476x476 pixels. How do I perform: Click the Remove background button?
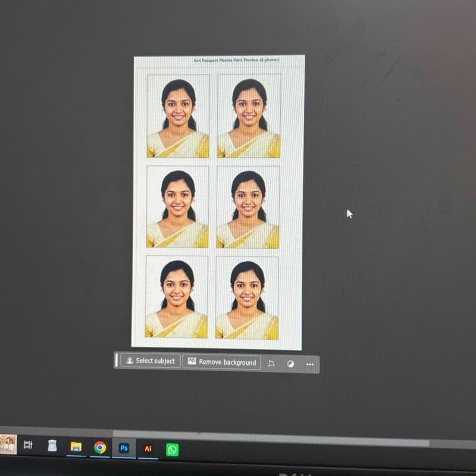click(222, 362)
